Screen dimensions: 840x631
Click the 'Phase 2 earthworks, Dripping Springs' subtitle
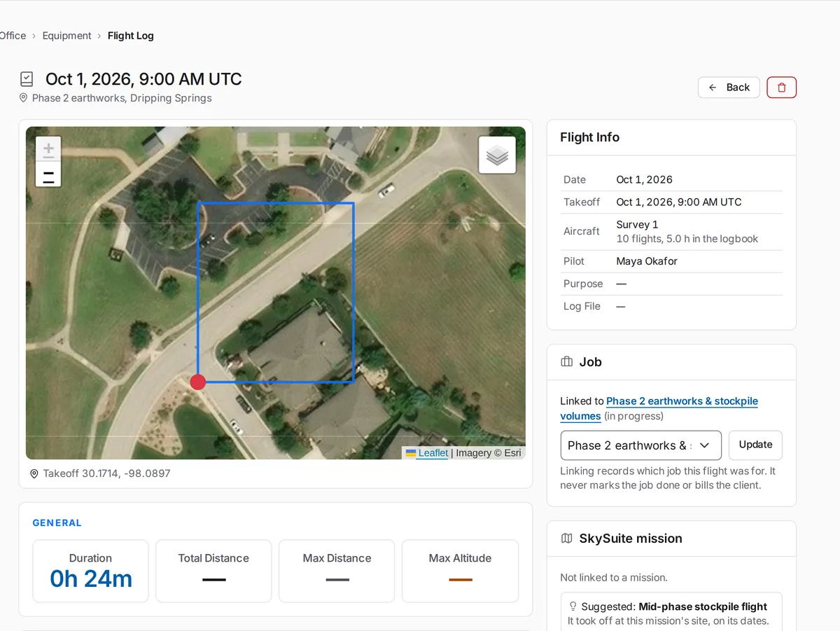122,98
